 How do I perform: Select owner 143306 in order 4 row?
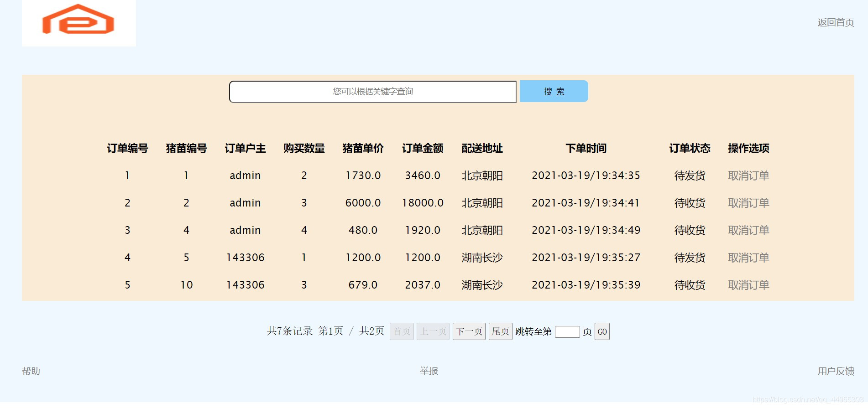tap(245, 258)
